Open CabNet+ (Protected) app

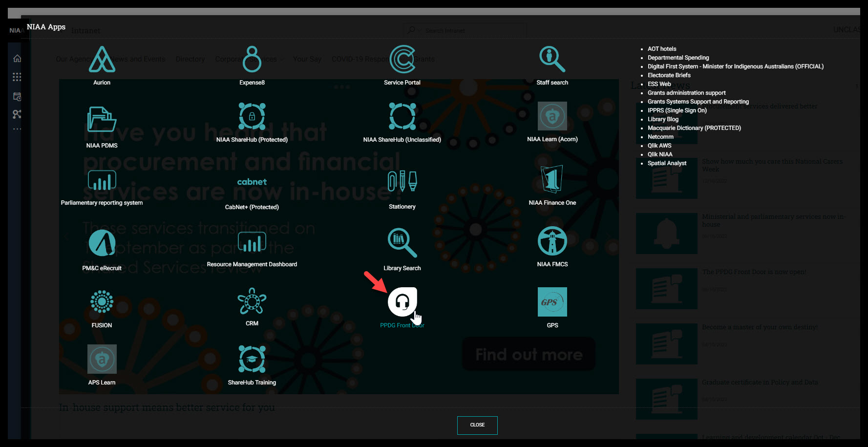point(252,182)
